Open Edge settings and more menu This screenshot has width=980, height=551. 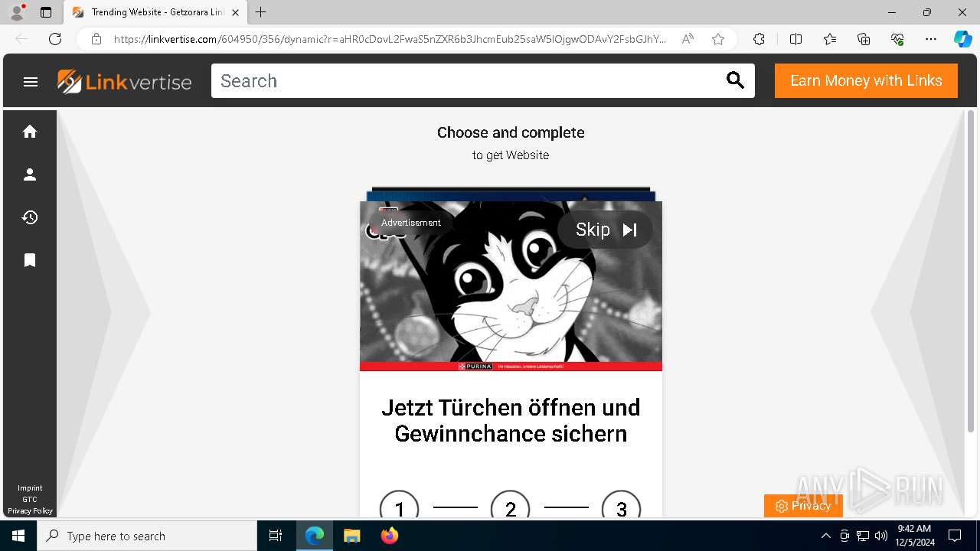pos(931,39)
